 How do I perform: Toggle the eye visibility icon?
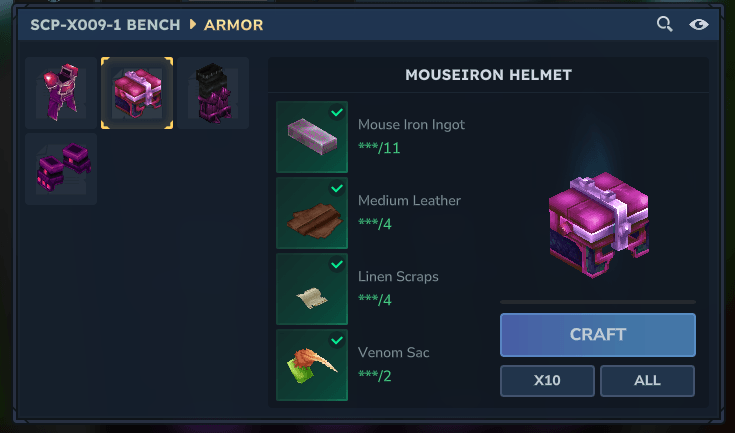click(698, 24)
